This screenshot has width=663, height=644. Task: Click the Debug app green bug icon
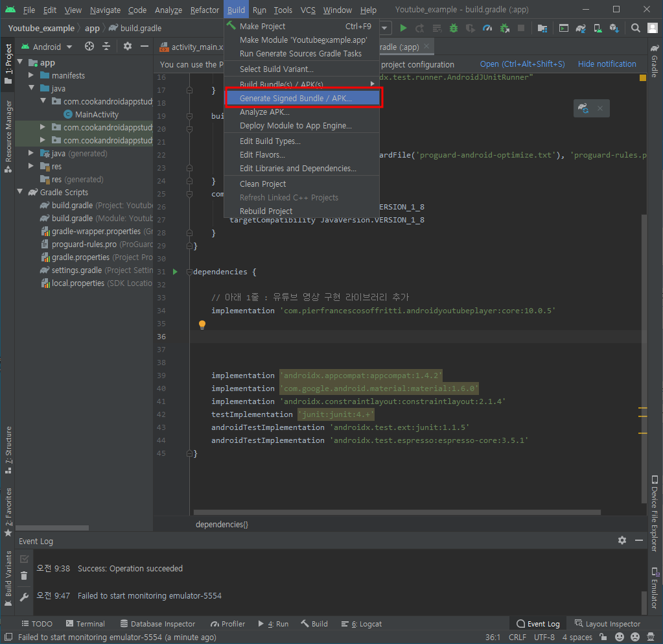click(453, 29)
